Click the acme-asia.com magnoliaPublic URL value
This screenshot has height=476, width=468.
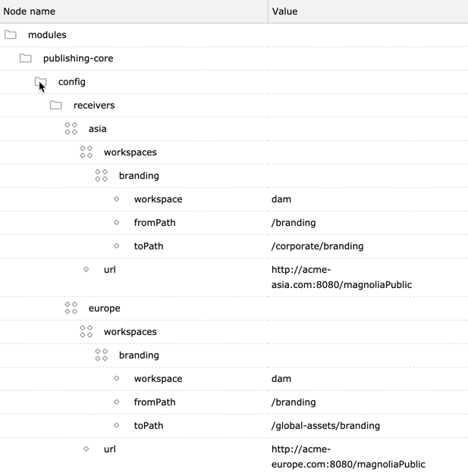[x=341, y=277]
